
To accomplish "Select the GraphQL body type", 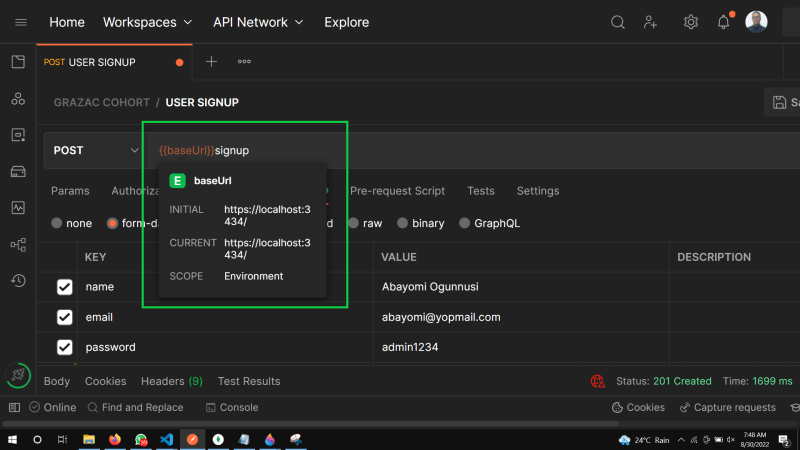I will click(x=464, y=223).
